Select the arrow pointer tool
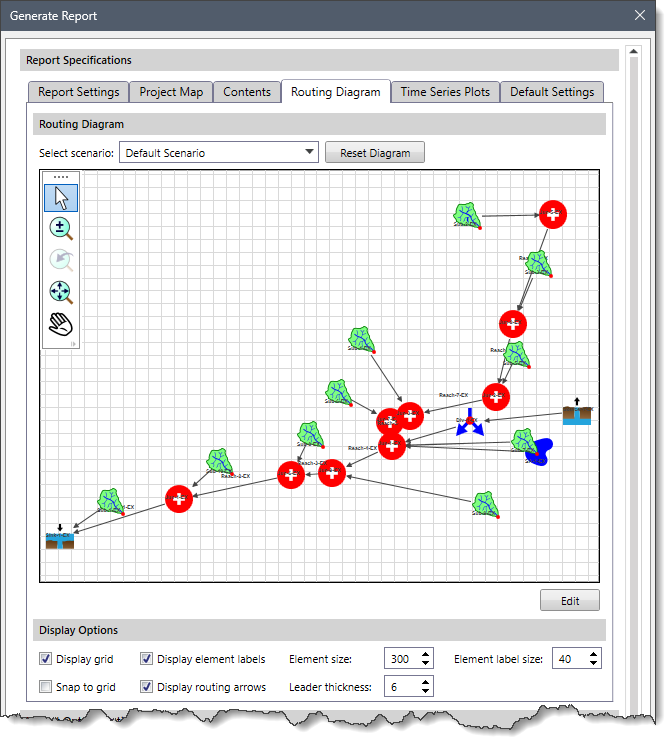 click(x=61, y=198)
